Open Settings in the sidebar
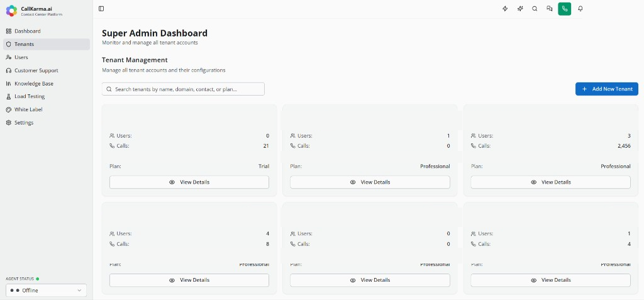 click(47, 123)
